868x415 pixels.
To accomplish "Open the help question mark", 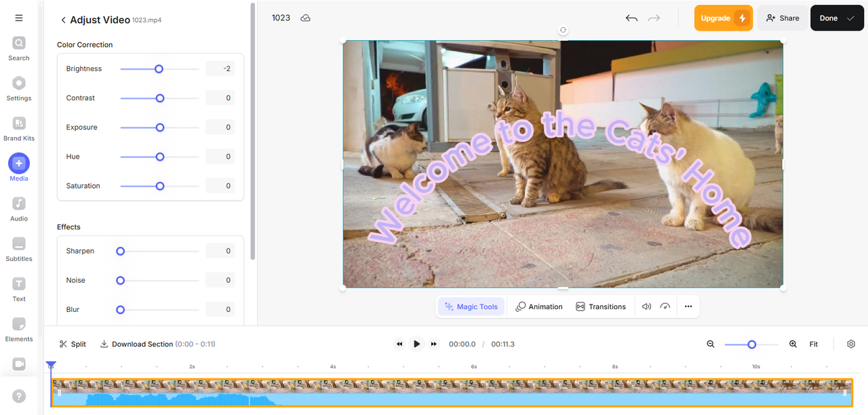I will [x=19, y=396].
